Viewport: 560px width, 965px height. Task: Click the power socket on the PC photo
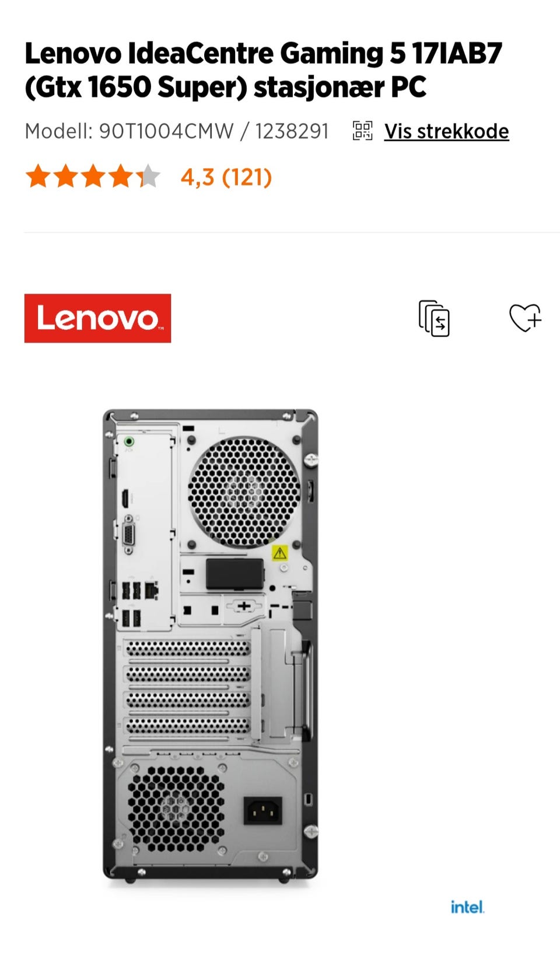(x=263, y=810)
